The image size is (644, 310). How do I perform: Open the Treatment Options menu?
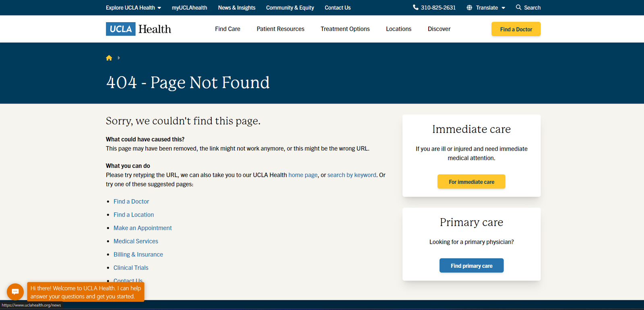pyautogui.click(x=345, y=29)
